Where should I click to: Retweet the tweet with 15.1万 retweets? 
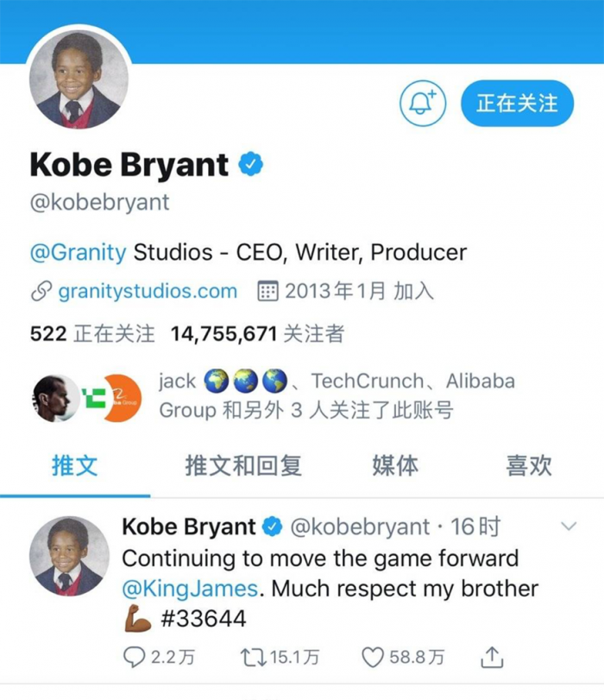point(252,658)
